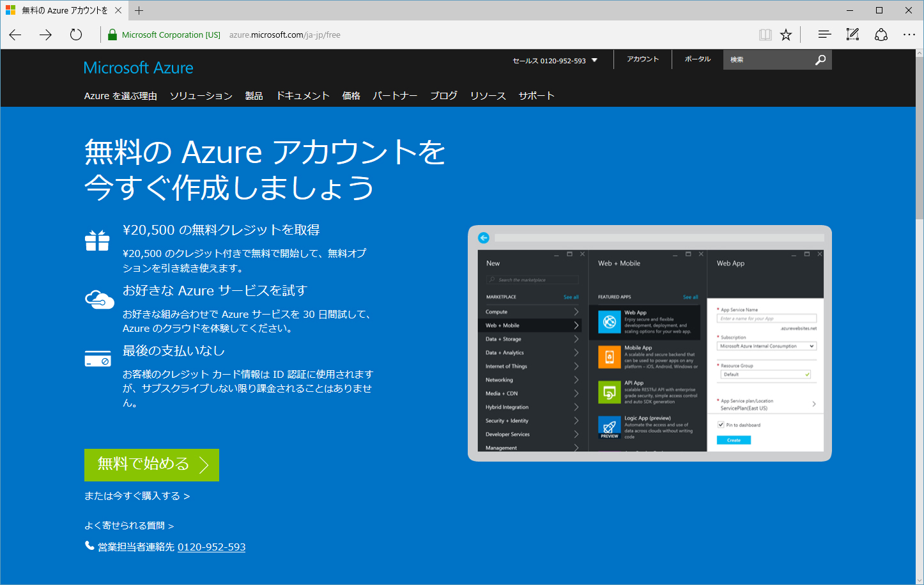The image size is (924, 585).
Task: Close the Azure account tab
Action: 118,10
